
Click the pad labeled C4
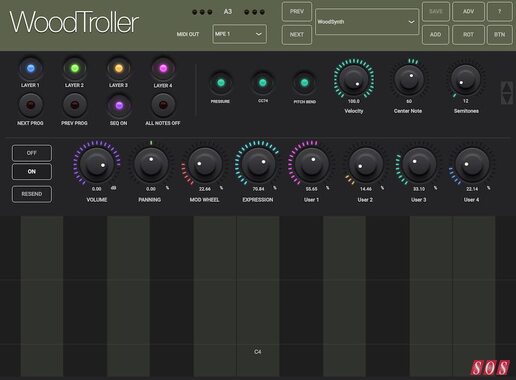point(258,297)
